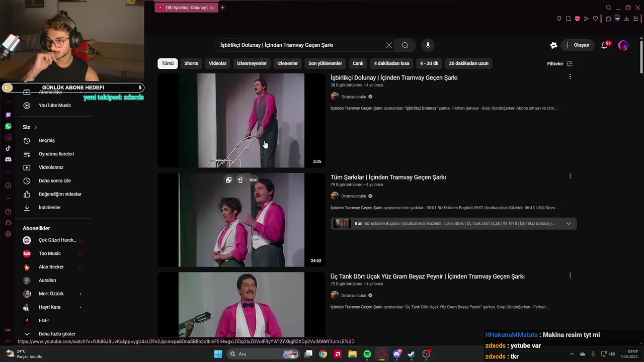Open more options for İşbirlikçi Dolunay video
This screenshot has width=644, height=362.
click(570, 76)
